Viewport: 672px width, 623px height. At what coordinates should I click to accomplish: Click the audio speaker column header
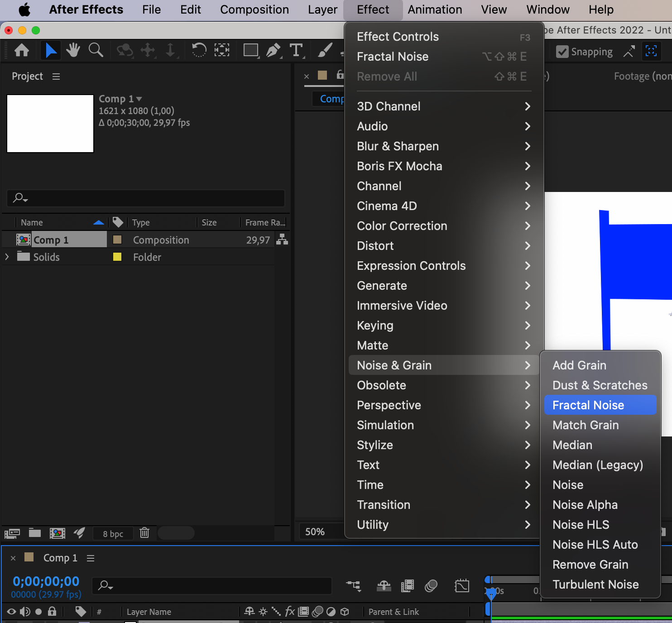point(25,612)
